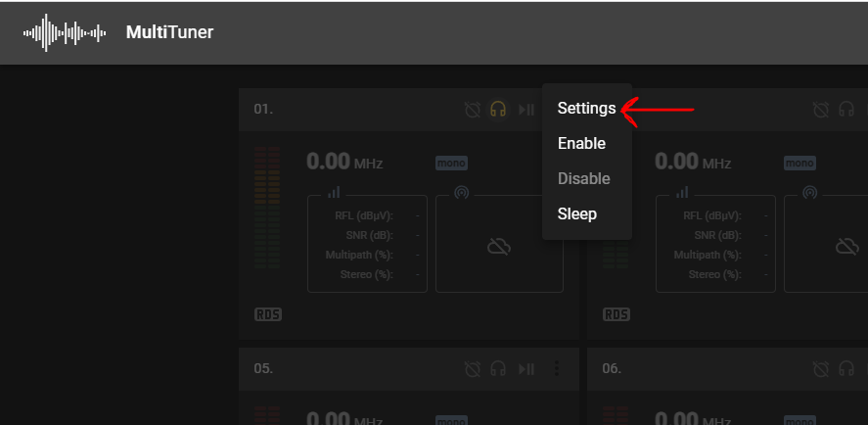The height and width of the screenshot is (425, 868).
Task: Click the RDS badge on tuner 01
Action: [267, 315]
